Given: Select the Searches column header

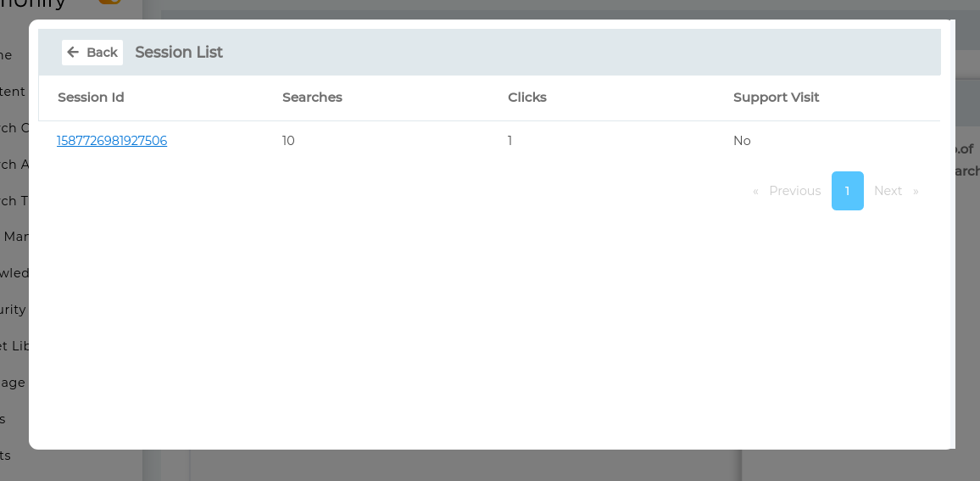Looking at the screenshot, I should pos(312,98).
